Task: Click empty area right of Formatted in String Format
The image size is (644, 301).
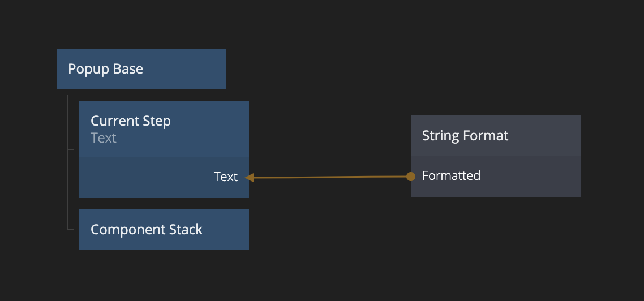Action: (x=532, y=177)
